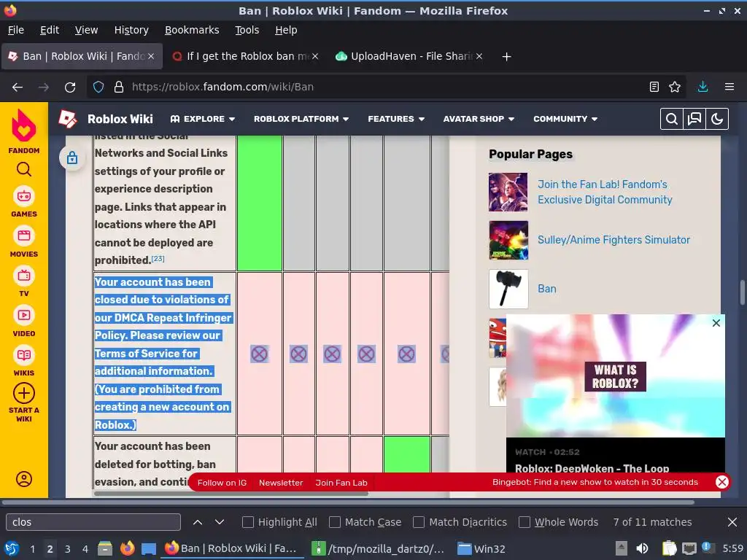
Task: Expand the Community dropdown
Action: pyautogui.click(x=565, y=119)
